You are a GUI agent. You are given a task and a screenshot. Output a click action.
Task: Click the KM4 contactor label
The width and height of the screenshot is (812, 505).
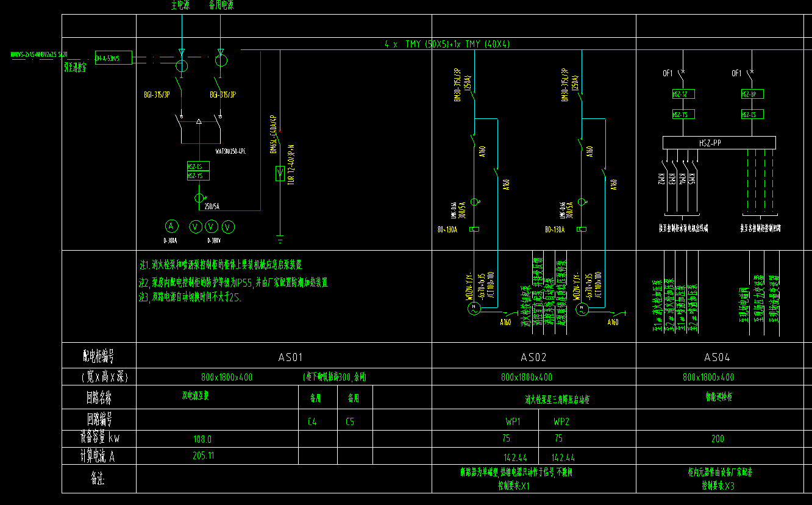(x=682, y=179)
